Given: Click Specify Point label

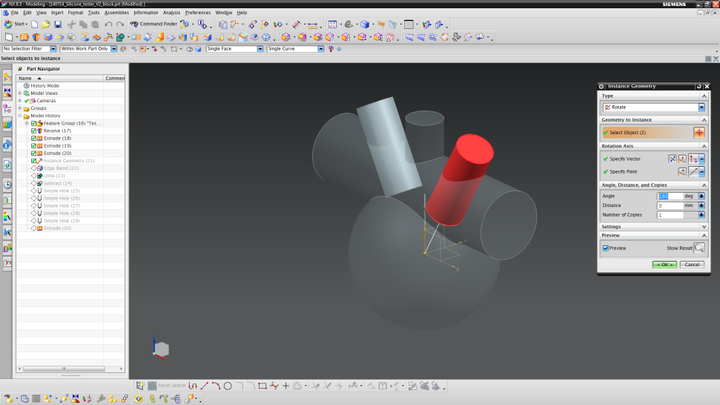Looking at the screenshot, I should [x=623, y=171].
